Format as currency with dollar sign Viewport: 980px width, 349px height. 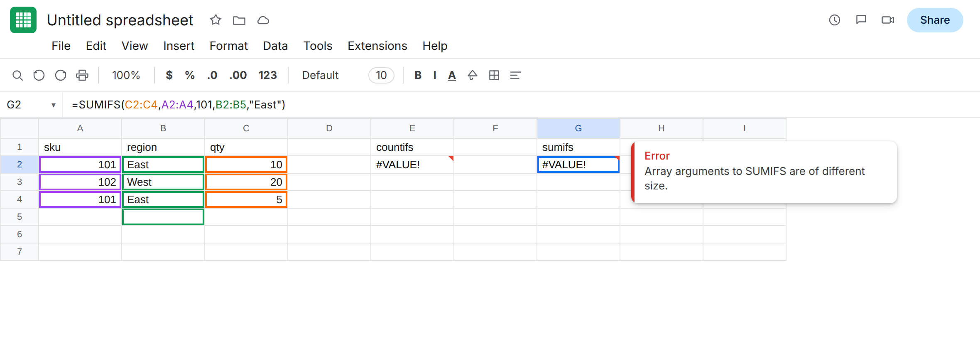[169, 75]
